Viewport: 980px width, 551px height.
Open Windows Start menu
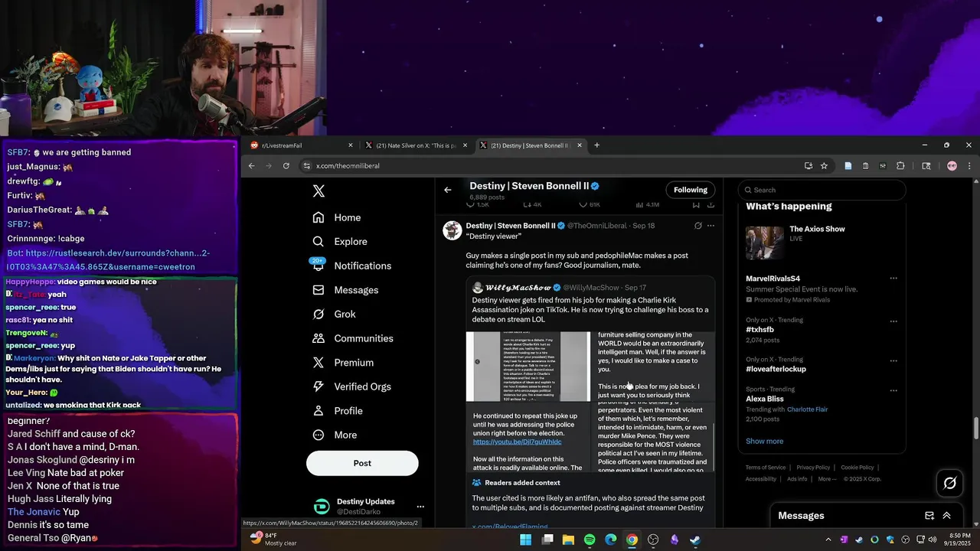(526, 540)
